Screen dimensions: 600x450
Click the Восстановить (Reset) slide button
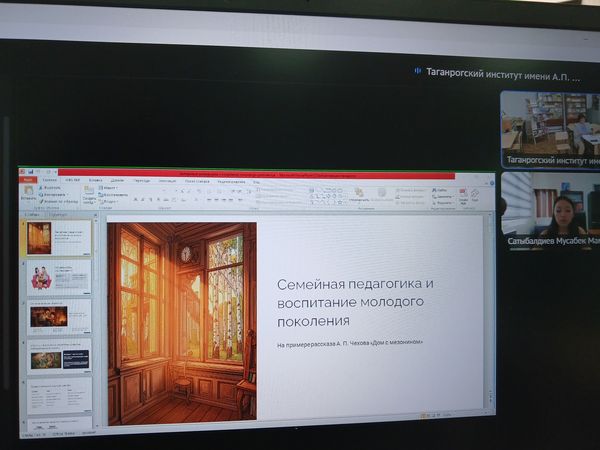pos(113,195)
